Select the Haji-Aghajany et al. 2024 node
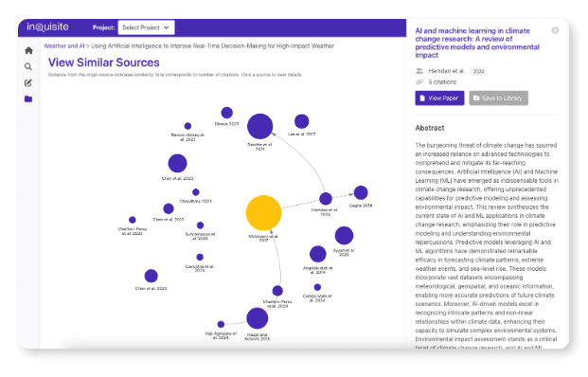Image resolution: width=588 pixels, height=377 pixels. click(x=221, y=324)
